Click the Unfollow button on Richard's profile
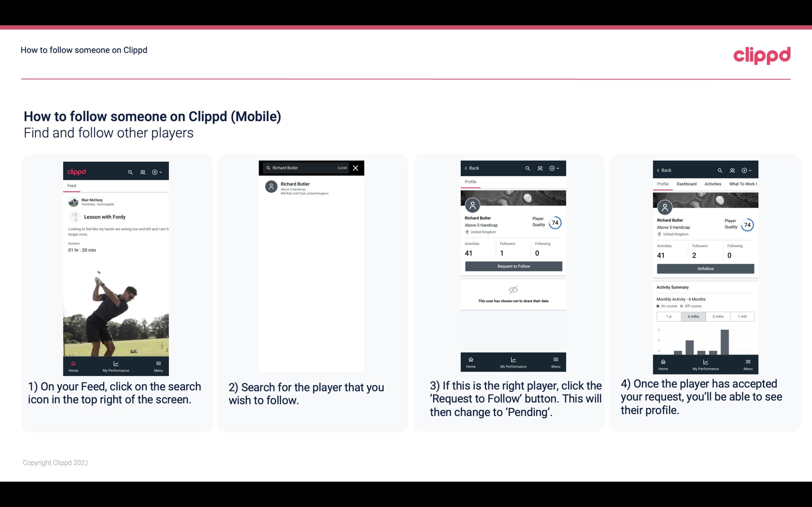The height and width of the screenshot is (507, 812). [705, 268]
